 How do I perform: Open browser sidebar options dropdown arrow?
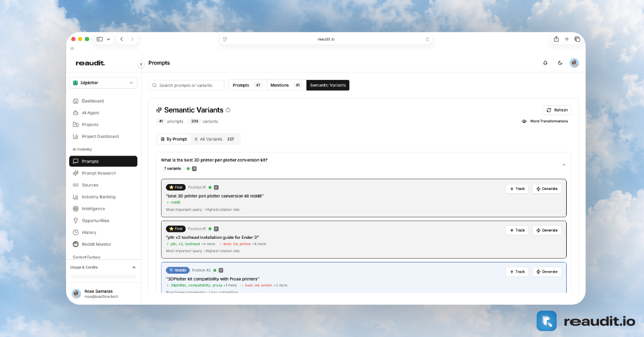click(x=109, y=39)
